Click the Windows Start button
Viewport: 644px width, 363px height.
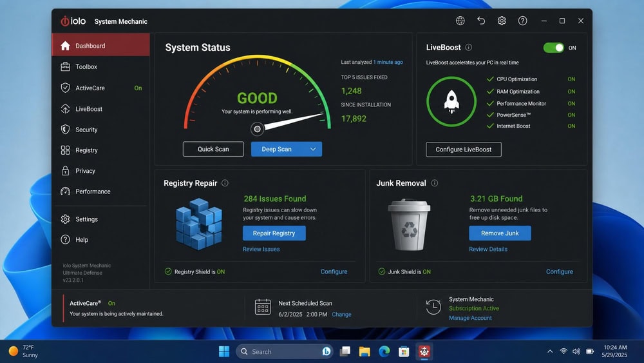click(x=224, y=351)
